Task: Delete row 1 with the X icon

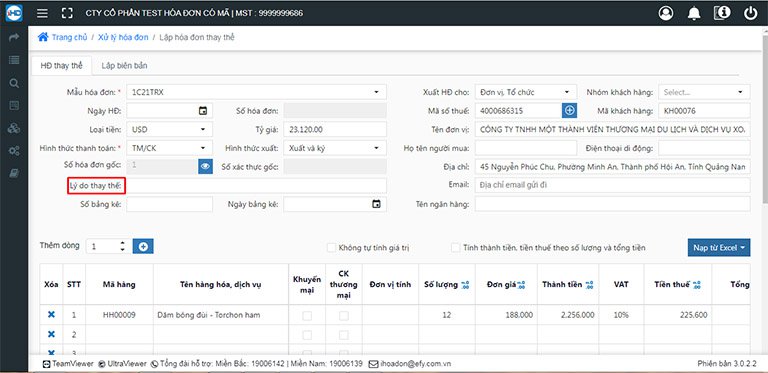Action: [51, 315]
